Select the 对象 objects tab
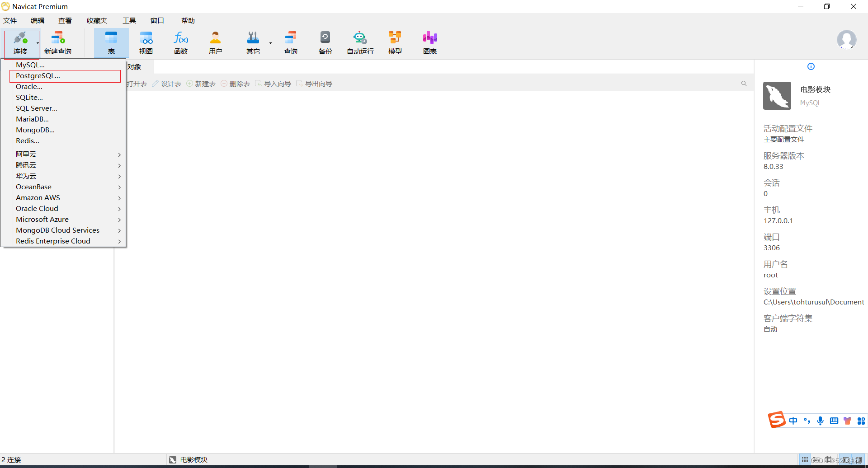Image resolution: width=868 pixels, height=468 pixels. click(x=135, y=67)
